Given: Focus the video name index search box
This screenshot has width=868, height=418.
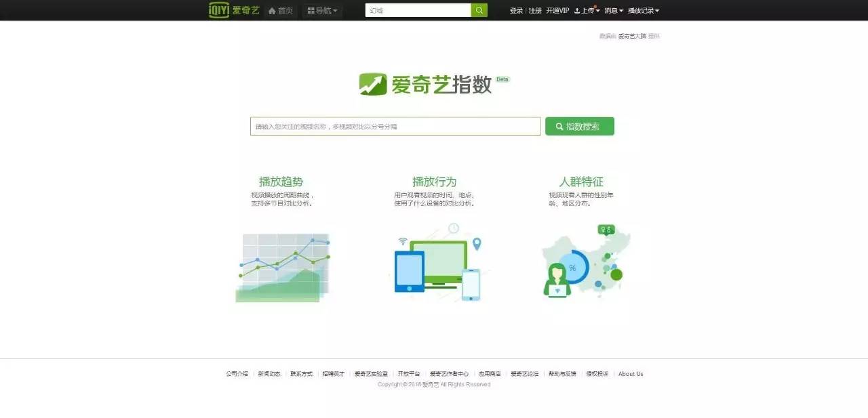Looking at the screenshot, I should (x=395, y=127).
